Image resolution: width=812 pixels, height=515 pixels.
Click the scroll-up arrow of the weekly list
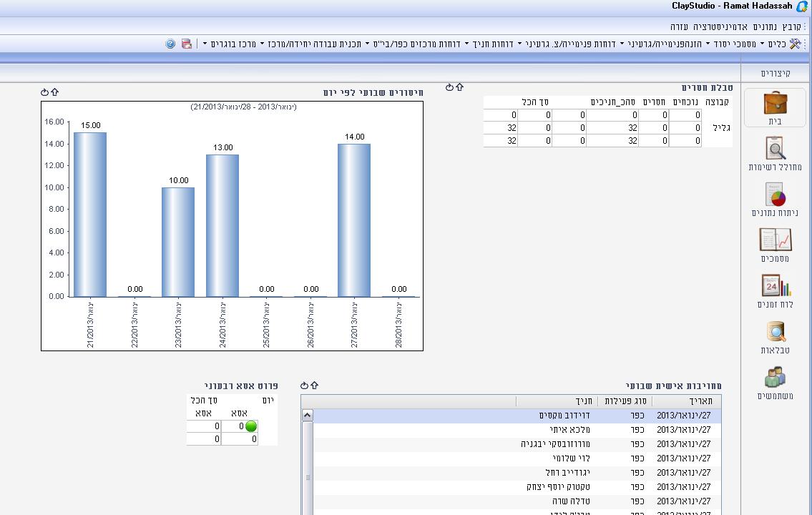(307, 415)
